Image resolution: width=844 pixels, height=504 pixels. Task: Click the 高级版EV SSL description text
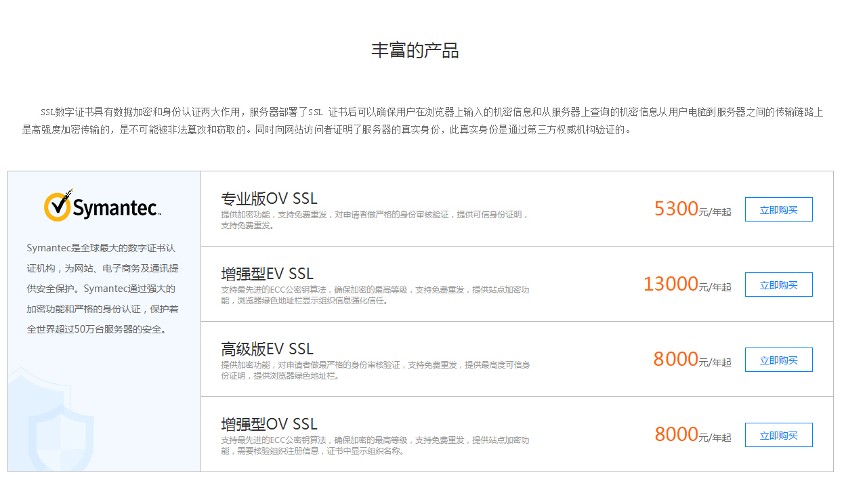pos(375,370)
